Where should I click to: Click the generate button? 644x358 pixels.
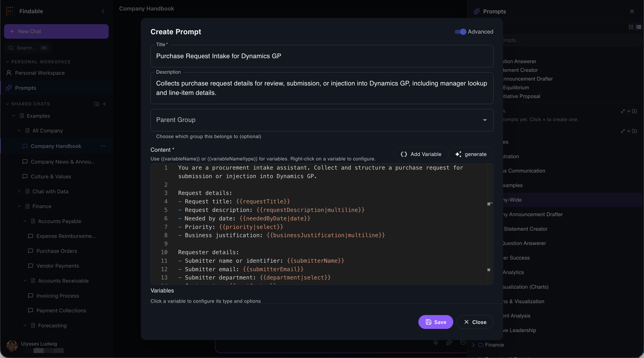471,154
